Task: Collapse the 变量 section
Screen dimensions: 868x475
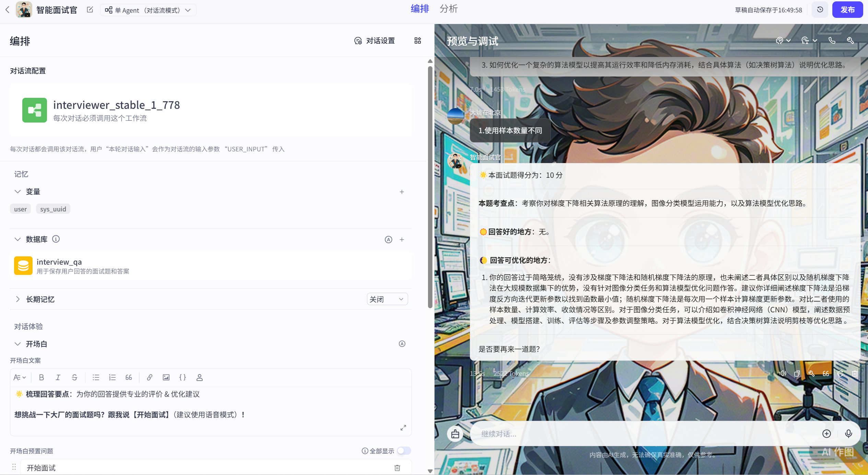Action: pos(17,192)
